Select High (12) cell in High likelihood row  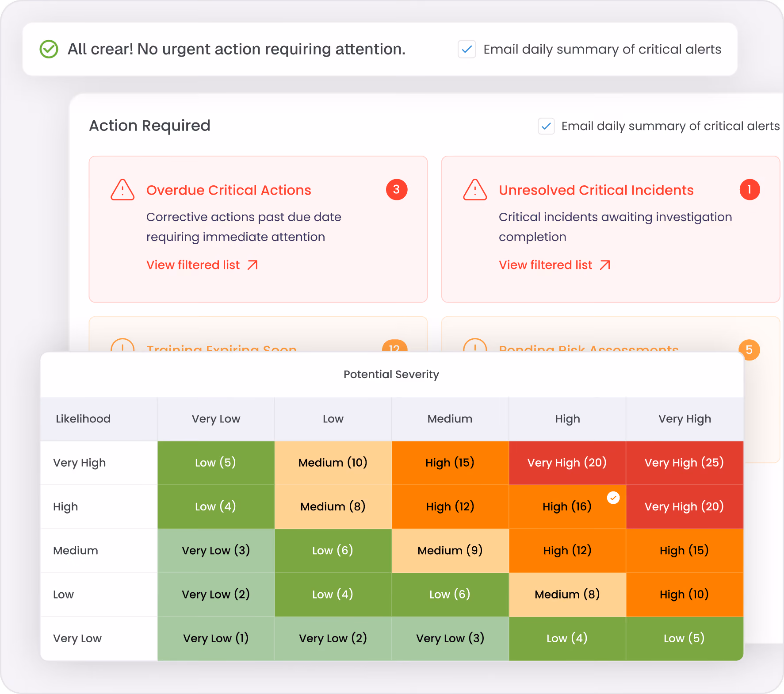point(450,506)
